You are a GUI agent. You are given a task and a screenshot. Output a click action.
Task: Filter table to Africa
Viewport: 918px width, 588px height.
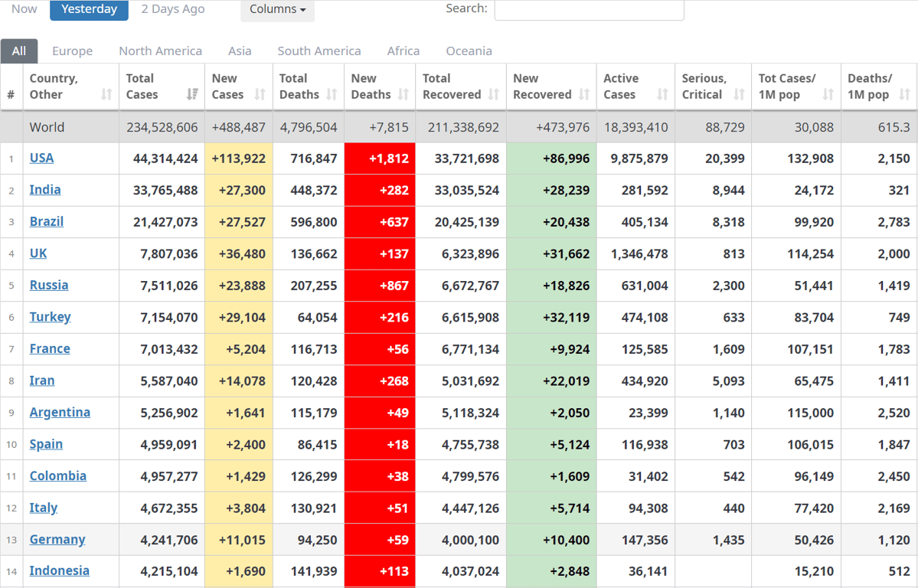pos(403,51)
